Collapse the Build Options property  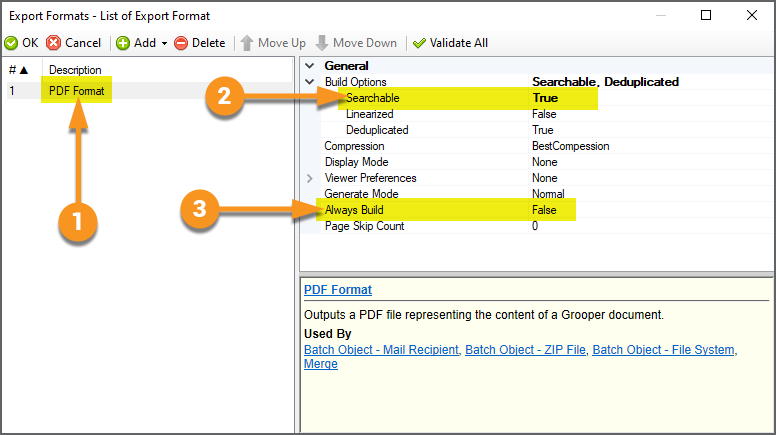coord(310,82)
